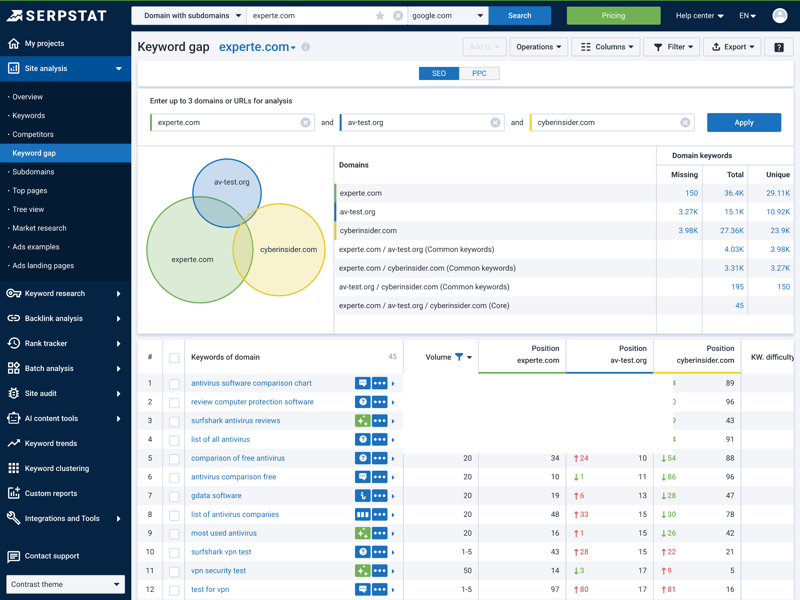The width and height of the screenshot is (800, 600).
Task: Select all keywords with header checkbox
Action: point(174,357)
